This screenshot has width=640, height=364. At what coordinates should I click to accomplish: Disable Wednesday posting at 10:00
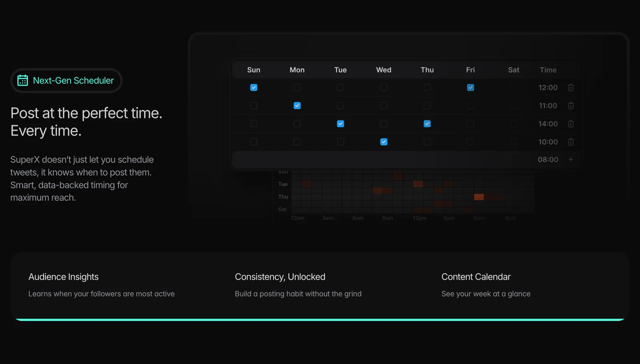tap(384, 142)
